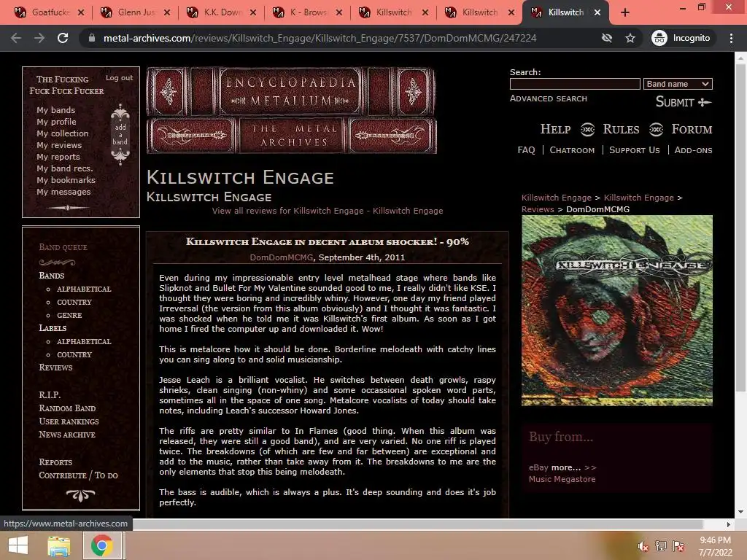This screenshot has width=747, height=560.
Task: Go forward in browser history
Action: [x=39, y=38]
